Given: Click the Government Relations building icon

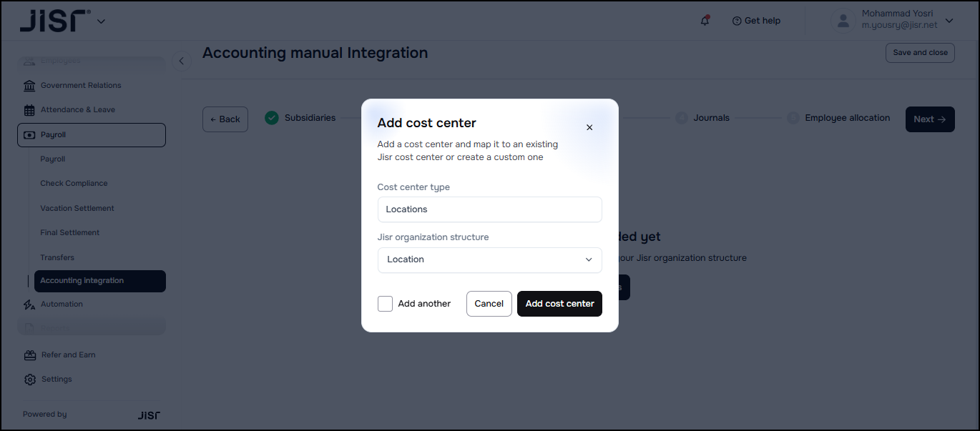Looking at the screenshot, I should point(29,86).
